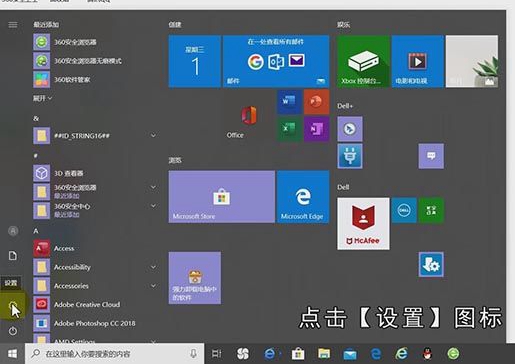Open the Dell logo tile
Viewport: 515px width, 364px height.
[x=404, y=210]
